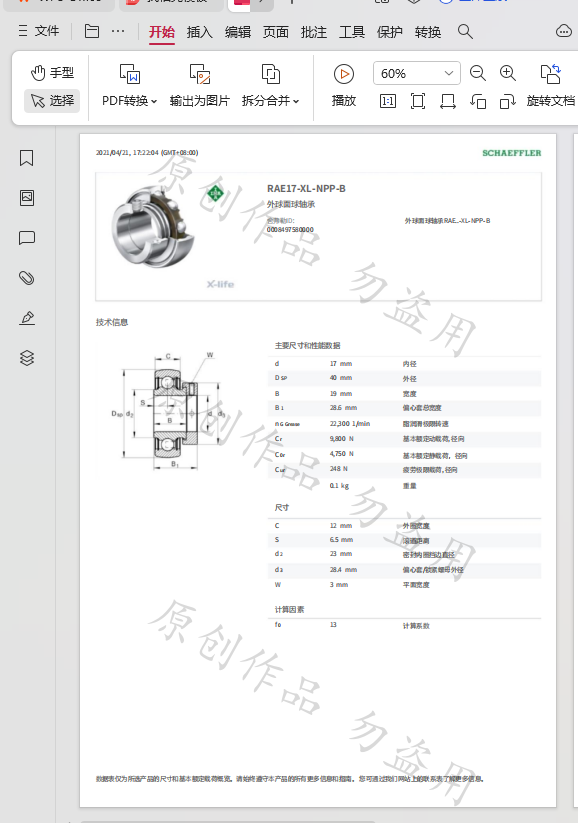The width and height of the screenshot is (578, 823).
Task: Open the thumbnails sidebar panel
Action: (27, 198)
